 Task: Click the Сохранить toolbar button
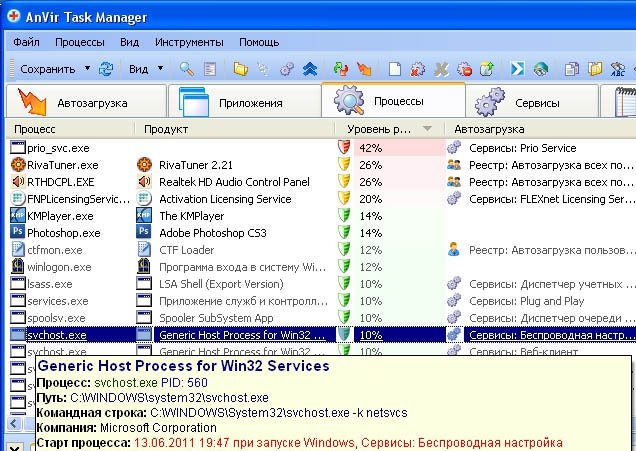coord(47,69)
